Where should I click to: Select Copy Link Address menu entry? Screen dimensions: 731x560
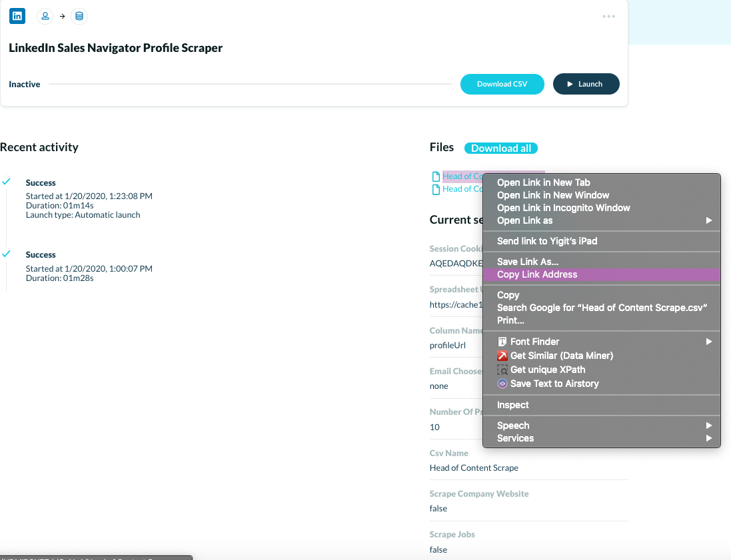(602, 274)
